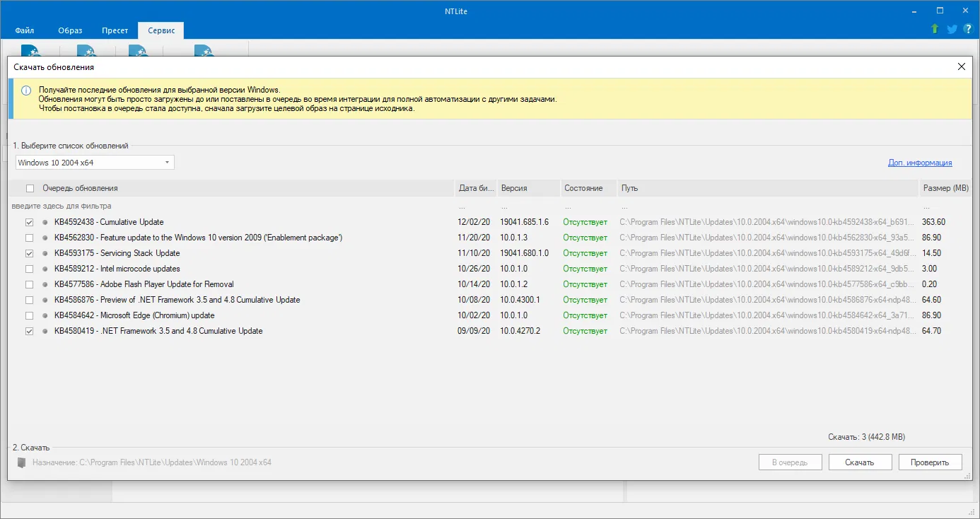Image resolution: width=980 pixels, height=519 pixels.
Task: Open help via the question mark icon
Action: coord(968,29)
